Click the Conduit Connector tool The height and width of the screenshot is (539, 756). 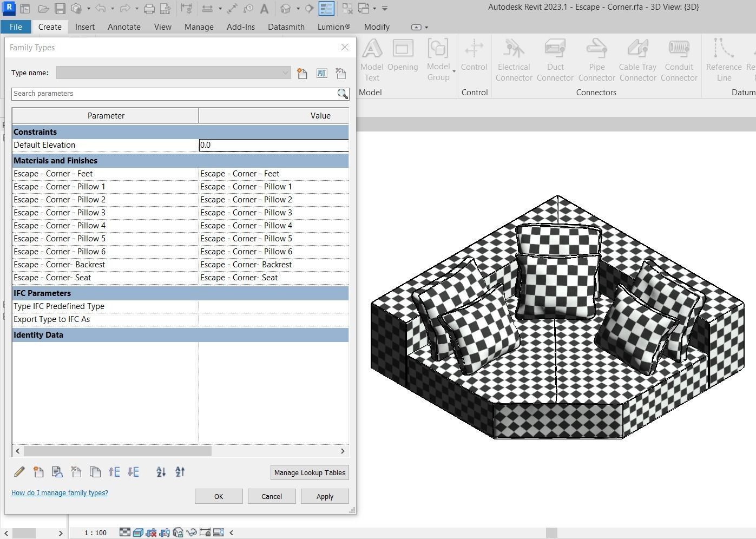point(679,60)
